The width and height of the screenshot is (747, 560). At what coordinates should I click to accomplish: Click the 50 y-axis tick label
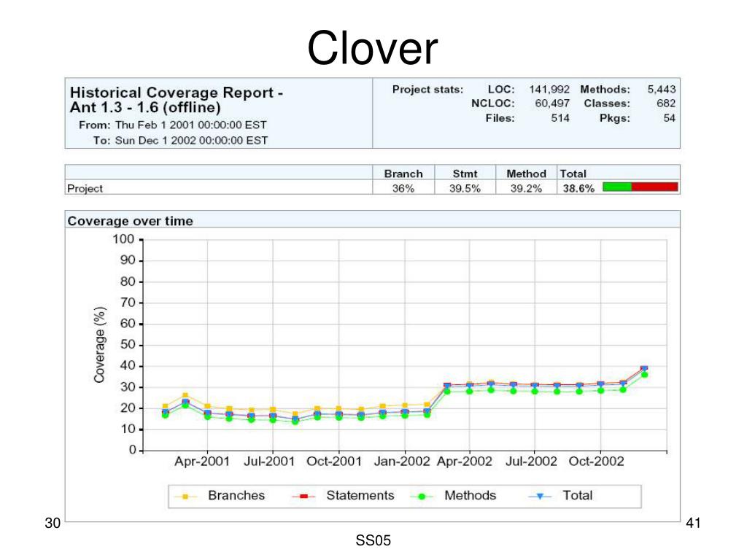[x=128, y=345]
